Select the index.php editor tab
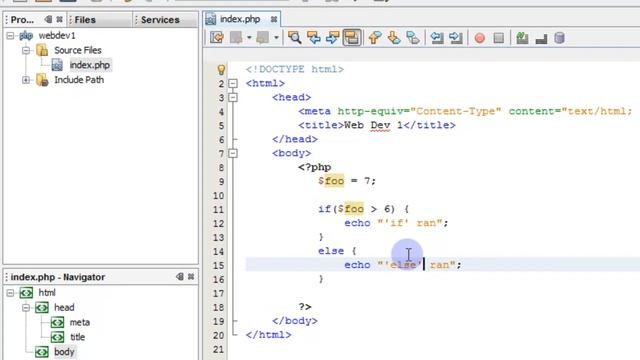The width and height of the screenshot is (640, 360). click(x=240, y=19)
